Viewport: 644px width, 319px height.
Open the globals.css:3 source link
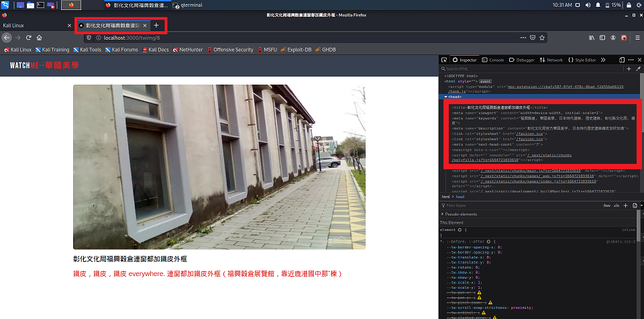[621, 242]
